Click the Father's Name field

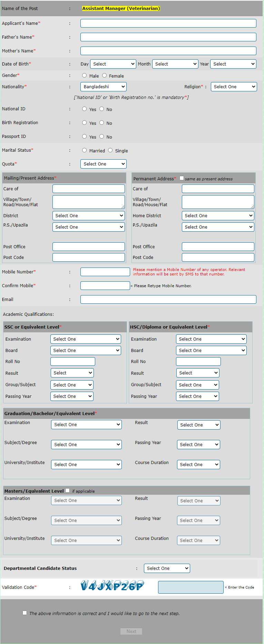[168, 37]
